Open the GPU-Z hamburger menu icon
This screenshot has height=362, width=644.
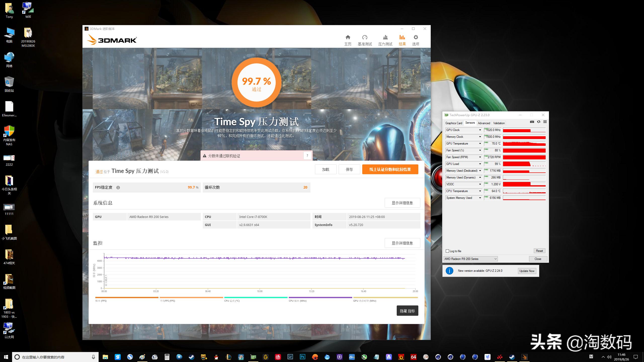(x=545, y=122)
